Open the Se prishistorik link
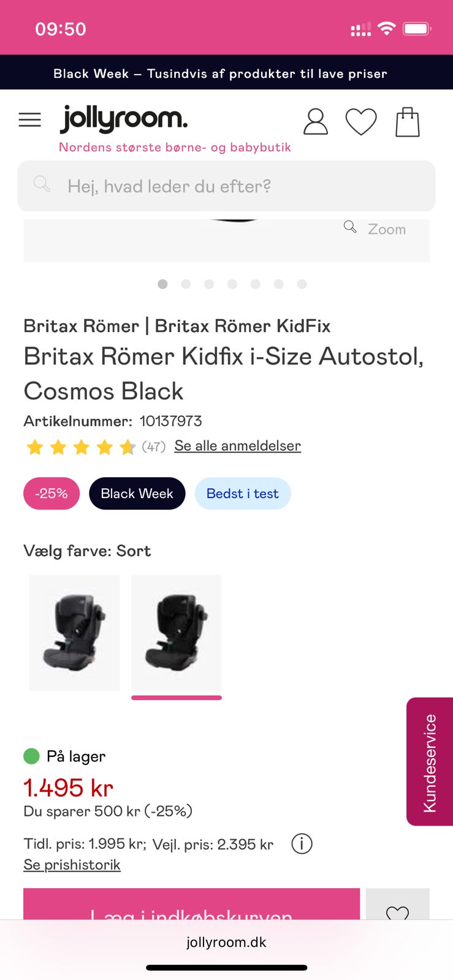453x980 pixels. click(72, 865)
